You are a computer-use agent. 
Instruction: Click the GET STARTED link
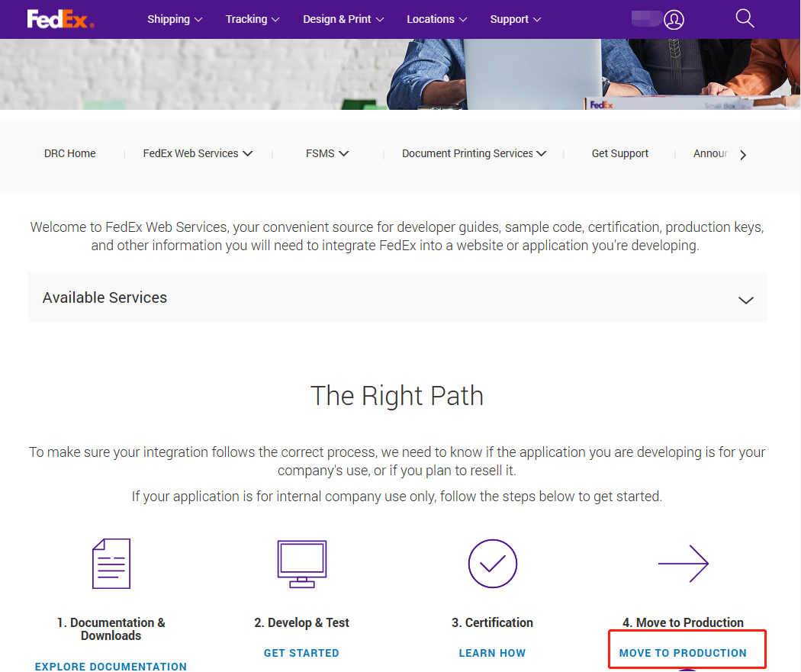point(301,653)
